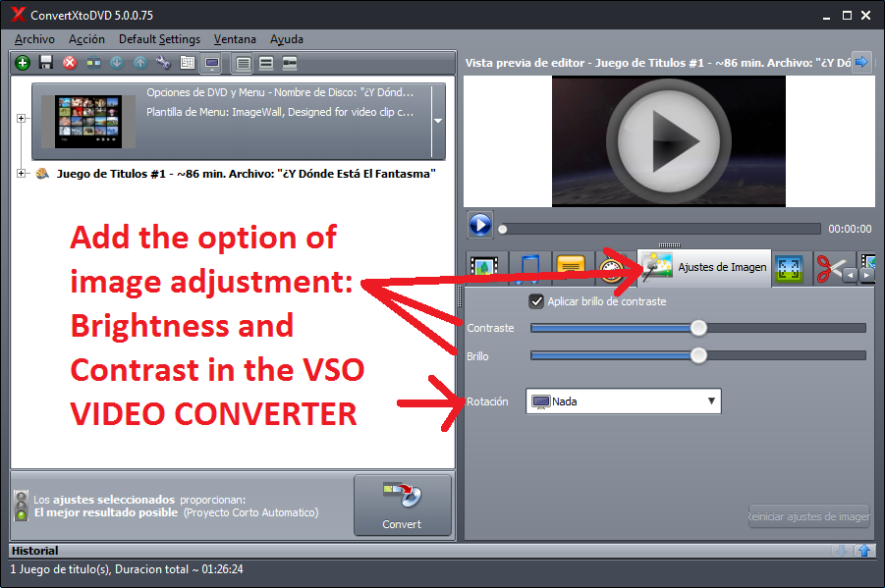Click the Historial down arrow icon
The image size is (885, 588).
pos(842,551)
